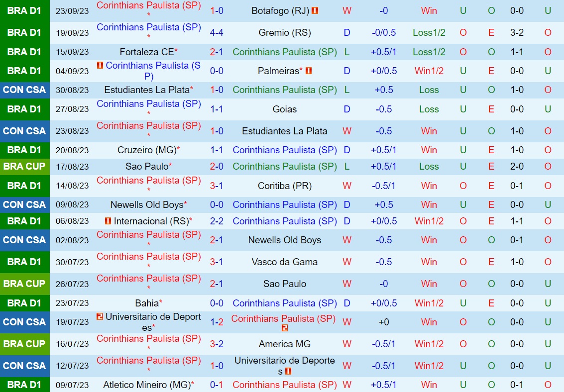Click the -0/0.5 handicap in the Gremio row
The image size is (564, 392).
pos(384,33)
